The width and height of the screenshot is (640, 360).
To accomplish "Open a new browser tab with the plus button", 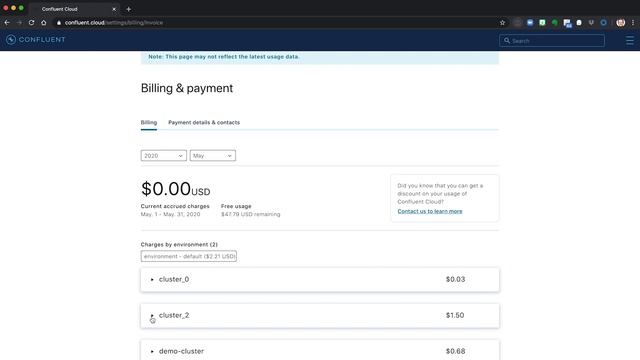I will 129,9.
